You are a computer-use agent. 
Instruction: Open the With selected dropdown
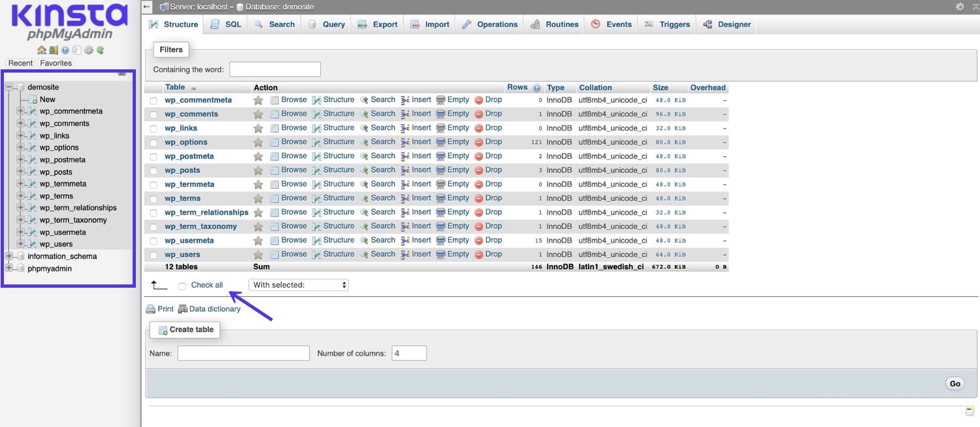(299, 284)
